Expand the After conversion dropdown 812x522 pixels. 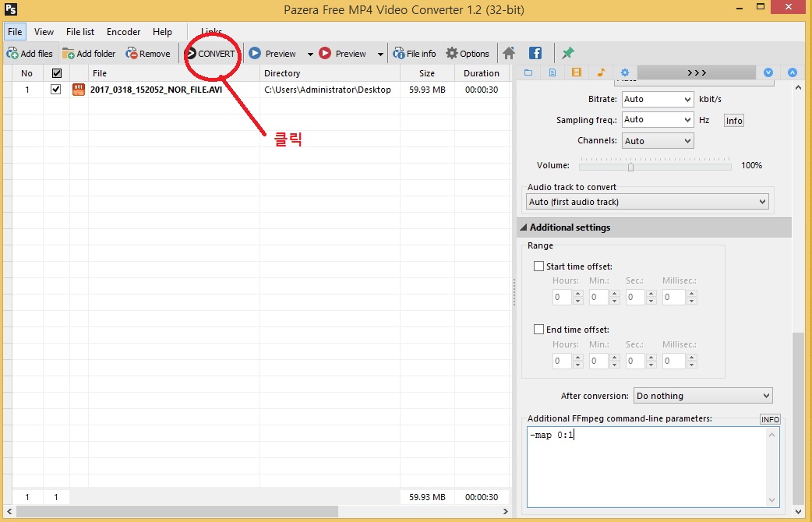703,396
